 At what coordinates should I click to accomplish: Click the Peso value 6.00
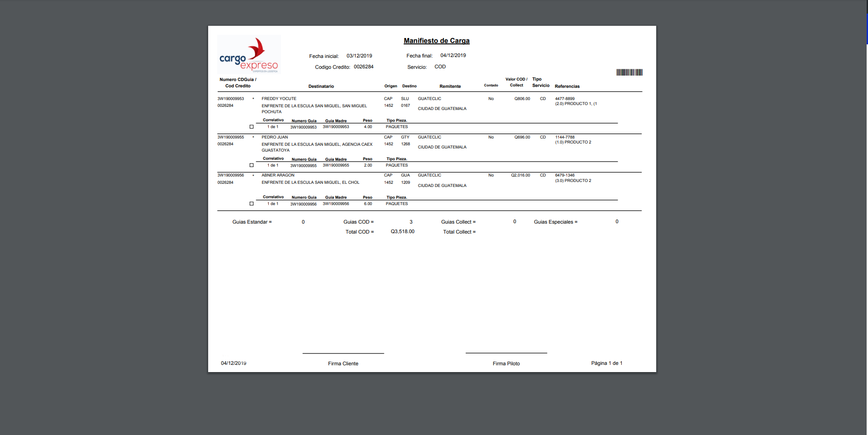(x=368, y=204)
